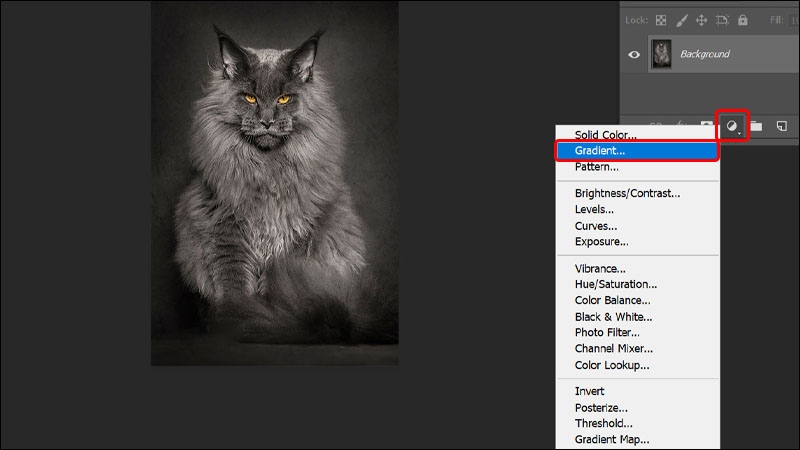This screenshot has width=800, height=450.
Task: Choose Curves... from the menu
Action: click(x=637, y=226)
